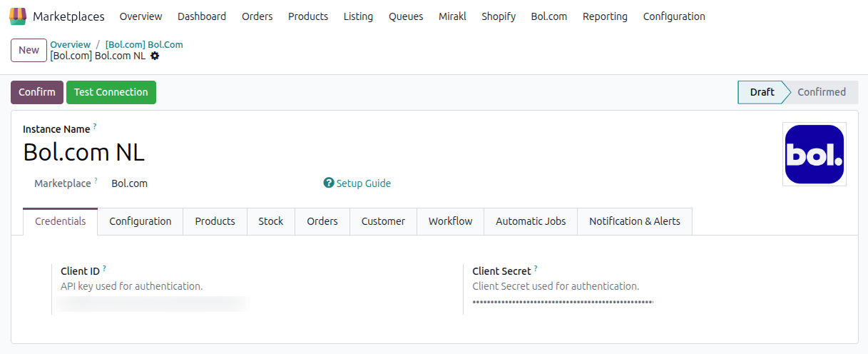Go to [Bol.com] Bol.Com breadcrumb link
868x354 pixels.
tap(144, 44)
